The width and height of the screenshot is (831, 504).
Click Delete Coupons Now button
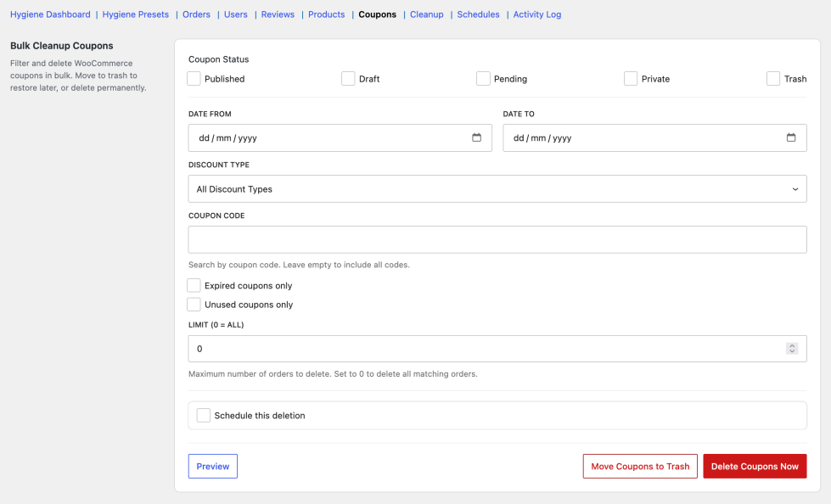(x=755, y=467)
